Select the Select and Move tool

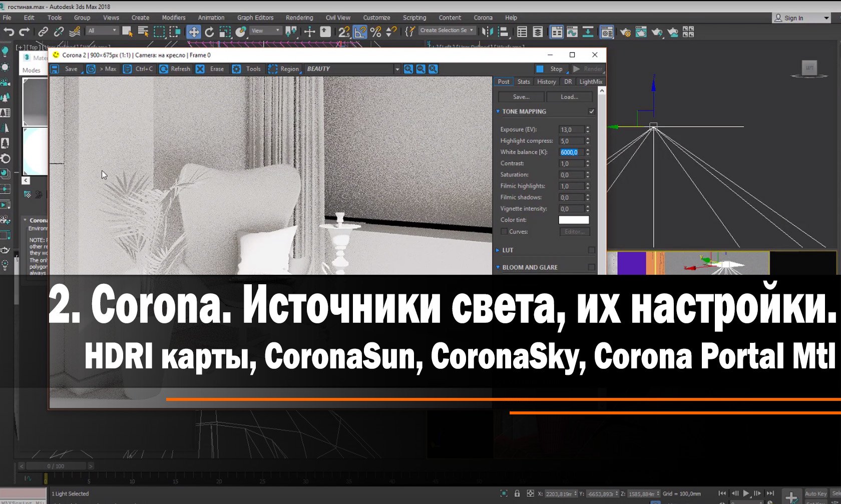tap(193, 32)
